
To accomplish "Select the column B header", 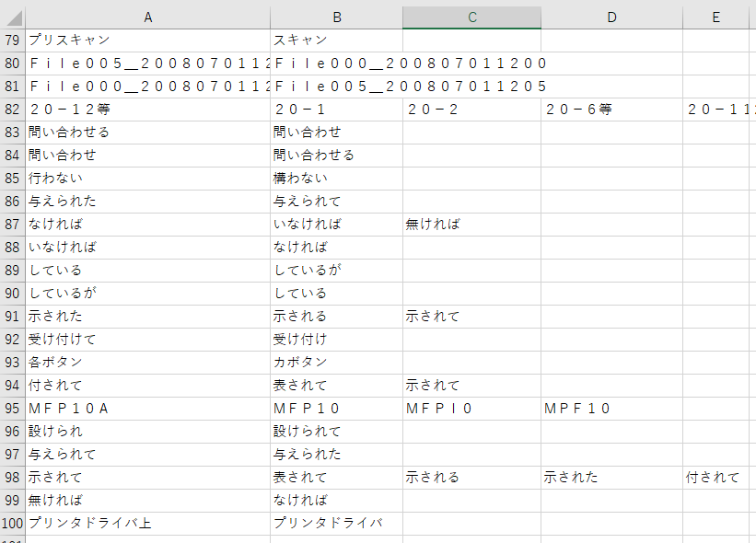I will tap(337, 17).
